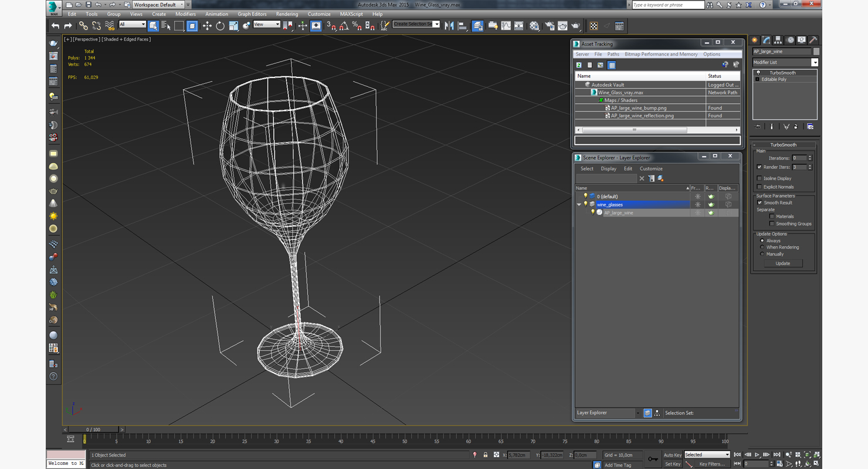Image resolution: width=868 pixels, height=469 pixels.
Task: Toggle the selection lock padlock icon
Action: coord(486,455)
